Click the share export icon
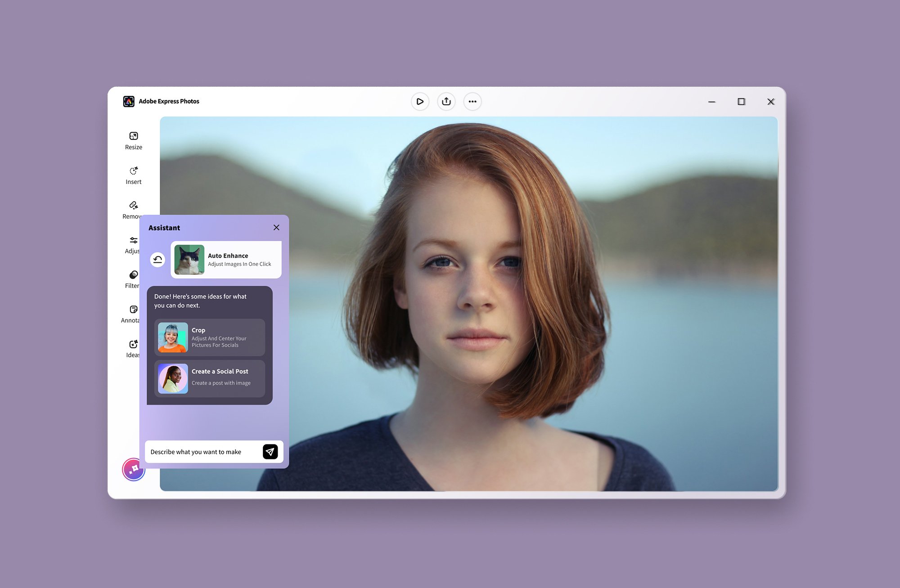This screenshot has height=588, width=900. (x=446, y=102)
